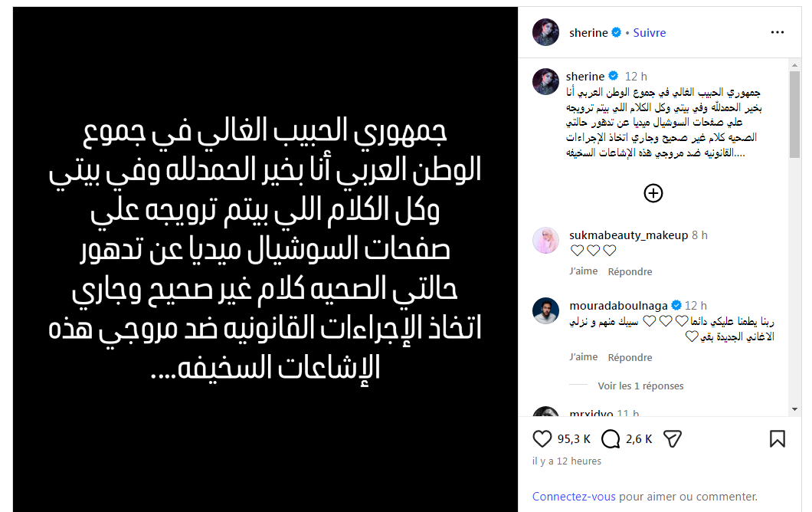Expand 'Voir les 1 réponses' thread
Viewport: 812px width, 512px height.
[640, 386]
